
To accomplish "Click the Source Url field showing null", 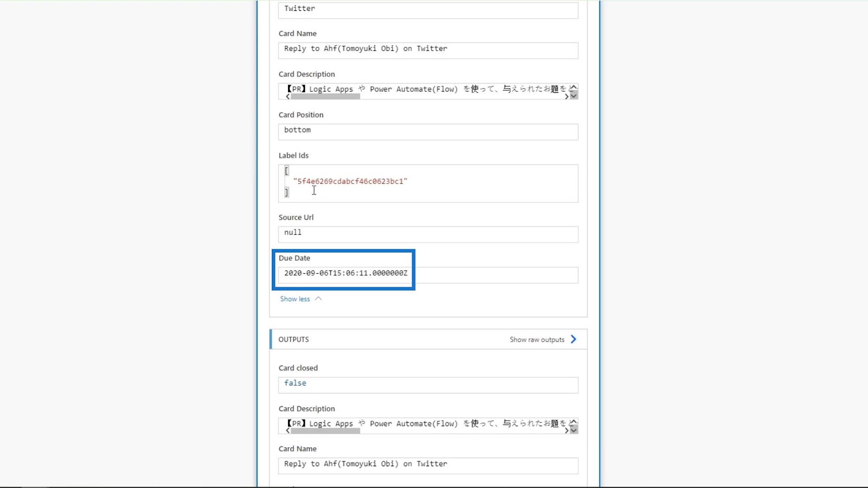I will click(x=428, y=234).
